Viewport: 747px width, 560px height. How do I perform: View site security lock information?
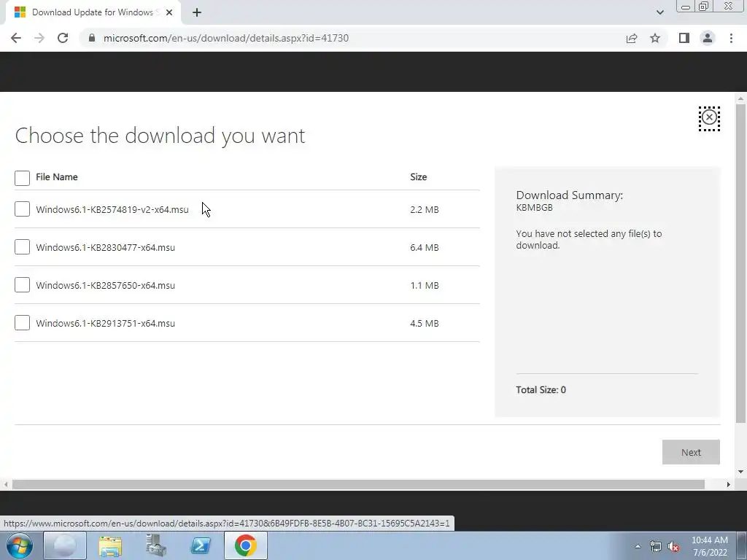pos(92,38)
